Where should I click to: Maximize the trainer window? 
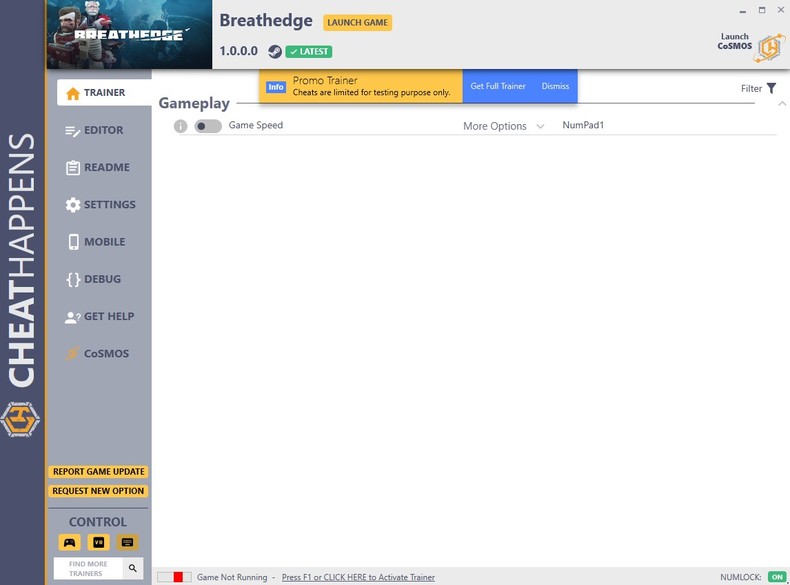[x=762, y=10]
